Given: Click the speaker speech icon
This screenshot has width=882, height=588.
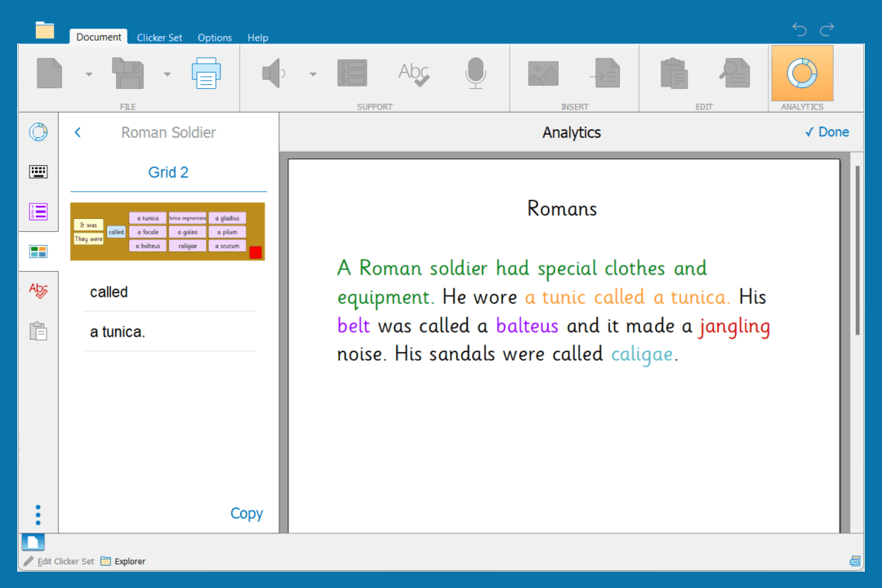Looking at the screenshot, I should click(274, 73).
